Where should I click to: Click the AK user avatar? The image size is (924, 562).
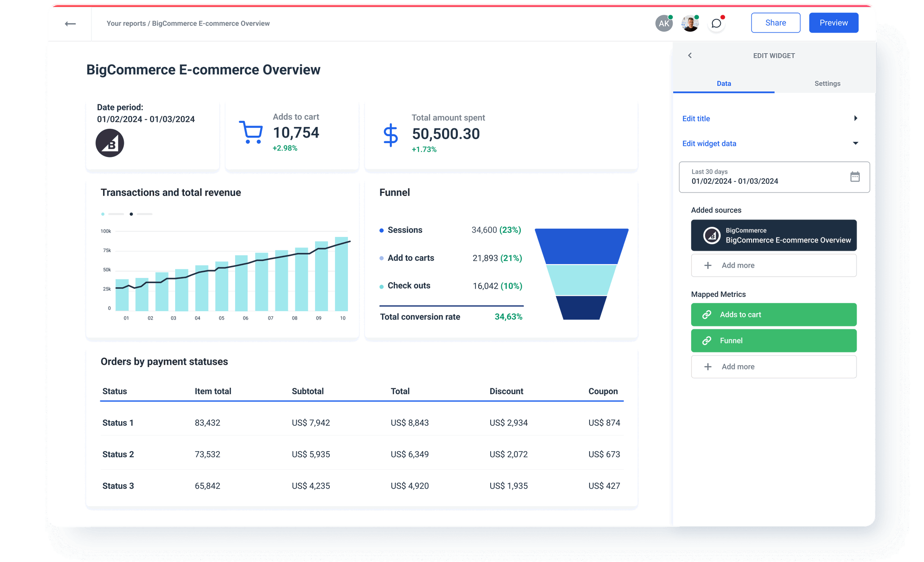click(x=664, y=23)
